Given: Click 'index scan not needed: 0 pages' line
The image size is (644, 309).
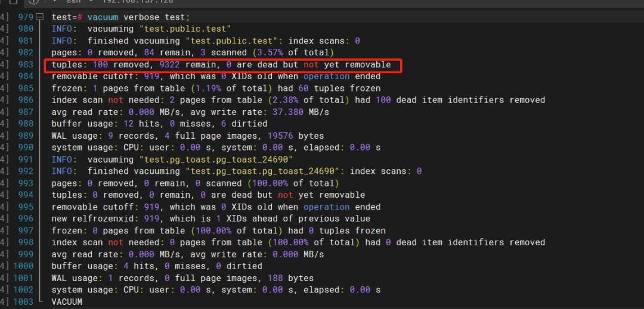Looking at the screenshot, I should point(298,242).
